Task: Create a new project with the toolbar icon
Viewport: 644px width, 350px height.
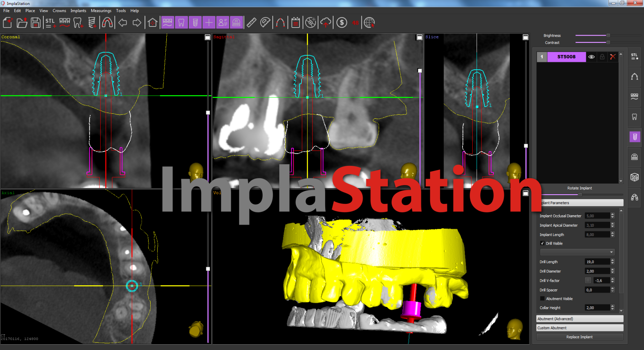Action: pos(8,23)
